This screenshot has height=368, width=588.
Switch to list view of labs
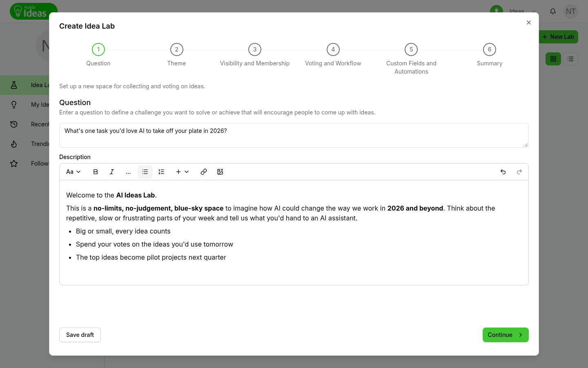(x=570, y=59)
